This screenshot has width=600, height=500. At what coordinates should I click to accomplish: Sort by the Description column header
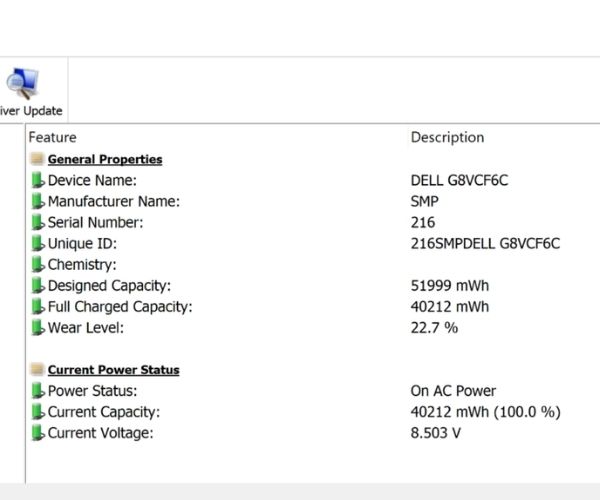(447, 137)
